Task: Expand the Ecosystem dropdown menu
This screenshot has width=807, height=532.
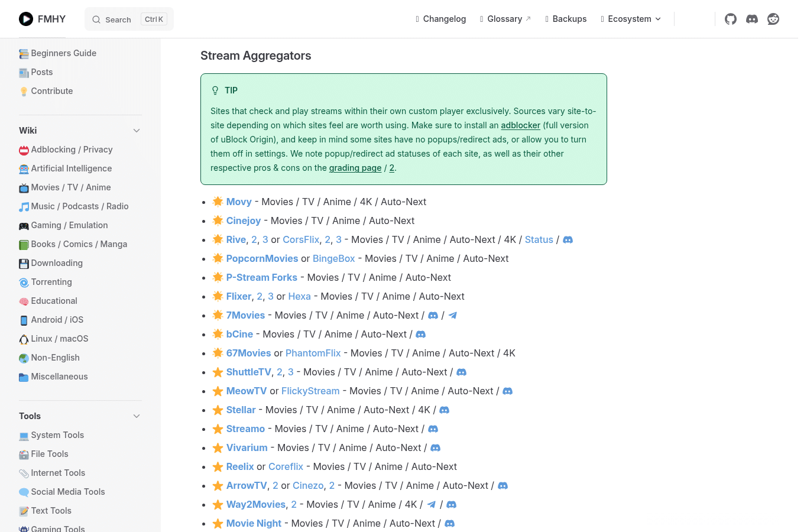Action: point(631,19)
